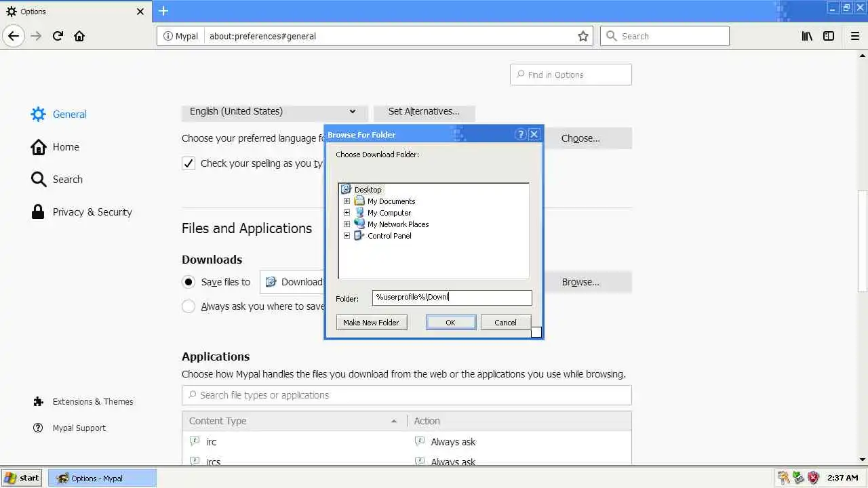
Task: Click the Always ask action for irc
Action: (453, 441)
